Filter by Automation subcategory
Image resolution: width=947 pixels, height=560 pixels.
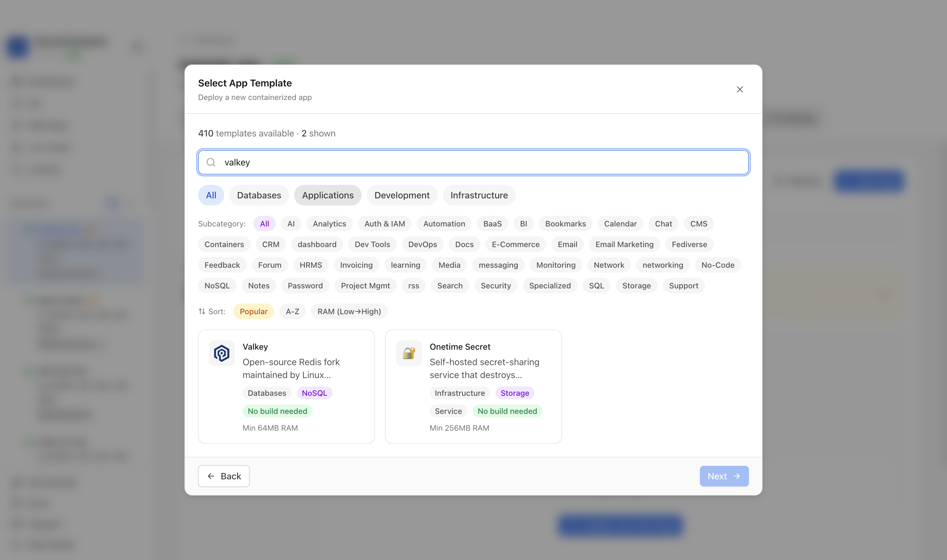(x=444, y=224)
